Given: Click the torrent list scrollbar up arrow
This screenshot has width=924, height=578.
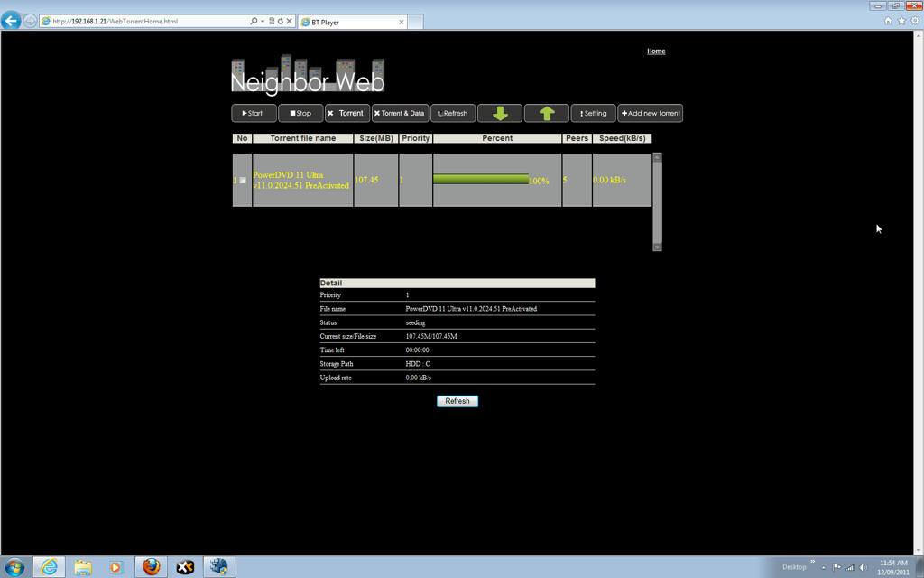Looking at the screenshot, I should click(657, 157).
